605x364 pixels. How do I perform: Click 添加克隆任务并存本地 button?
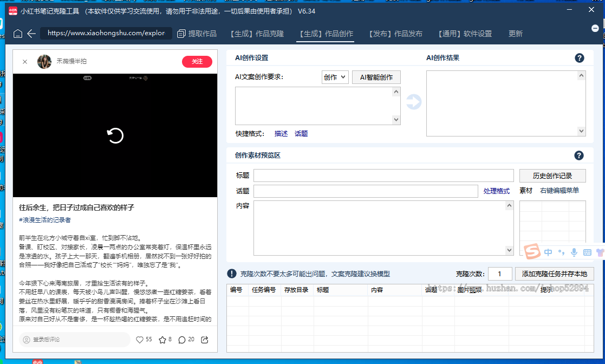point(555,274)
